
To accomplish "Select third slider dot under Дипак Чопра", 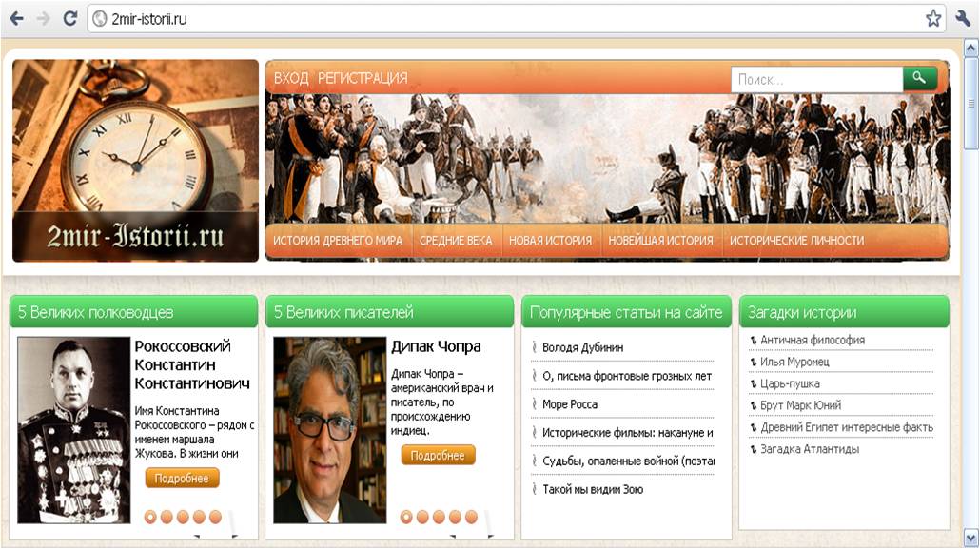I will point(439,517).
